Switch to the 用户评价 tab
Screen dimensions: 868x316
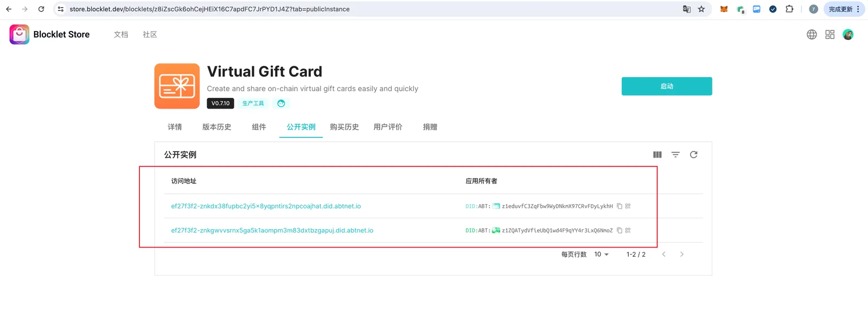388,127
